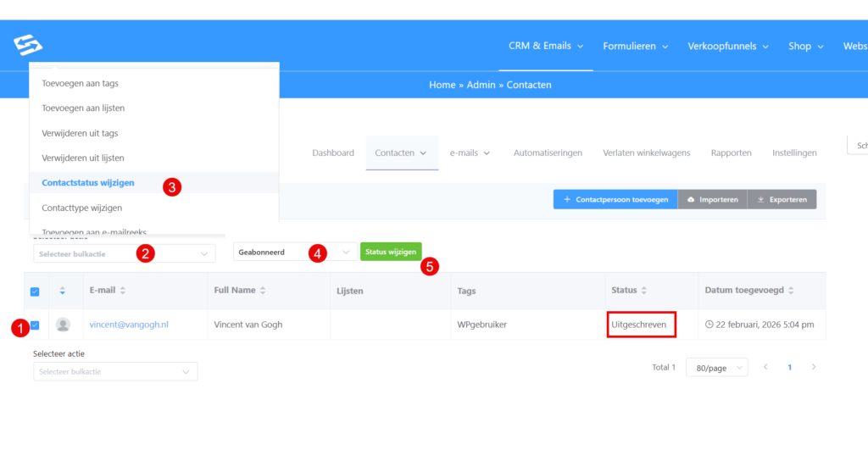The height and width of the screenshot is (461, 868).
Task: Sort by Datum toegevoegd column arrows
Action: 791,291
